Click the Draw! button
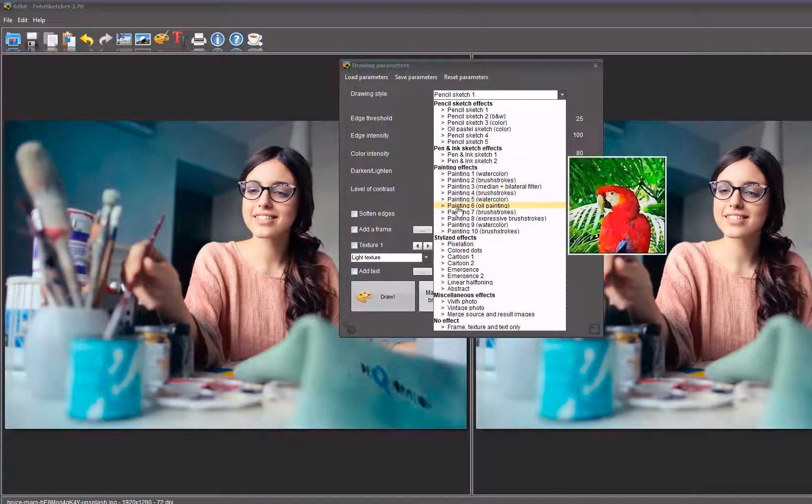The height and width of the screenshot is (504, 812). [x=383, y=296]
